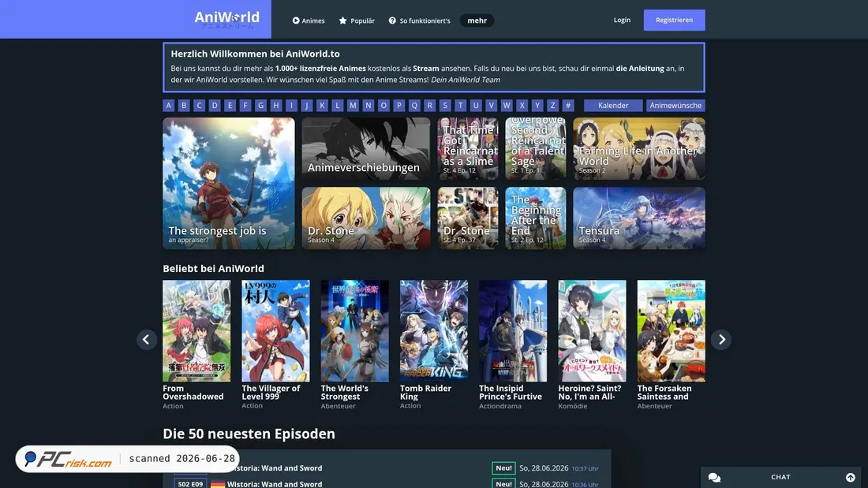Filter animes by letter O
Viewport: 868px width, 488px height.
tap(383, 105)
